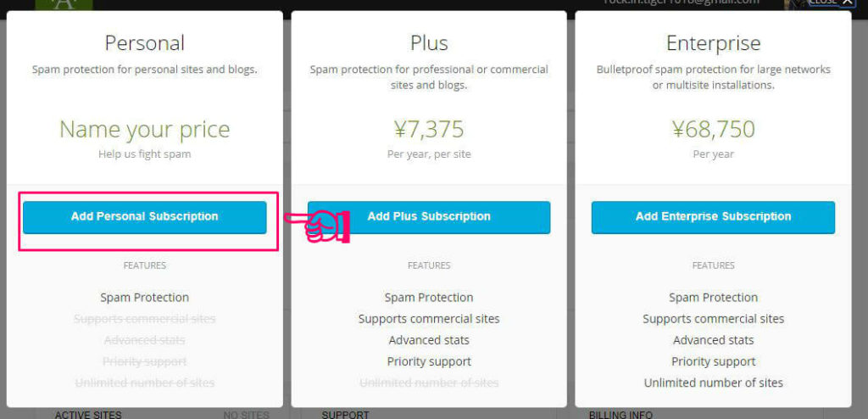Select the Personal plan heading
The width and height of the screenshot is (868, 419).
(144, 43)
